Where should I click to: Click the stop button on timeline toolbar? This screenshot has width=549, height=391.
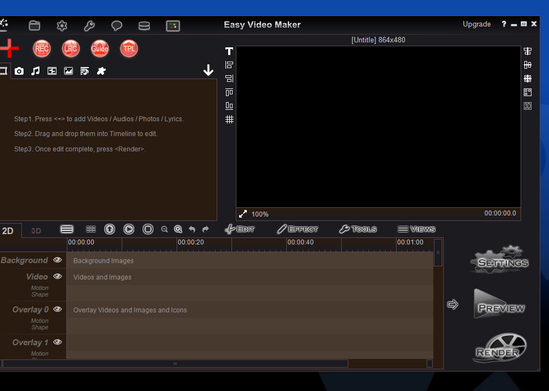pos(148,229)
